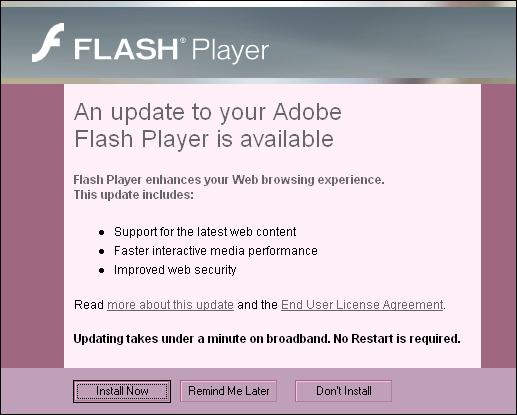Click the bold "No Restart is required" sentence
The height and width of the screenshot is (415, 517).
tap(397, 339)
